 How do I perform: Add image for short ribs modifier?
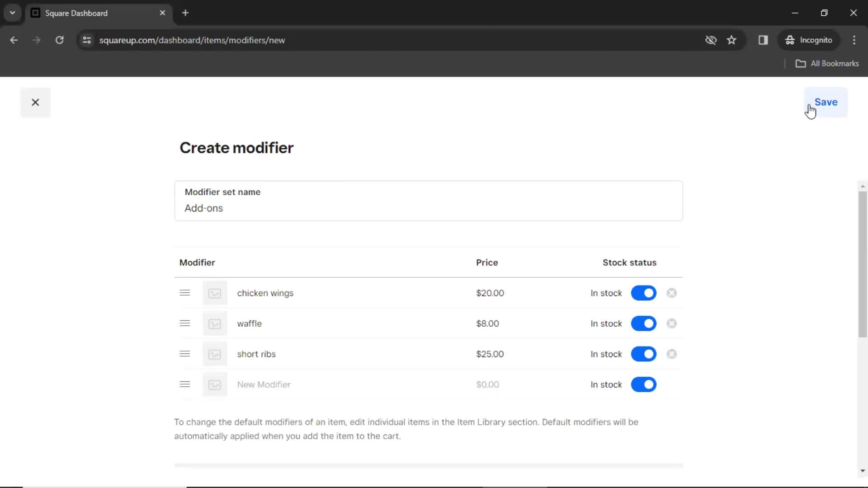point(215,354)
